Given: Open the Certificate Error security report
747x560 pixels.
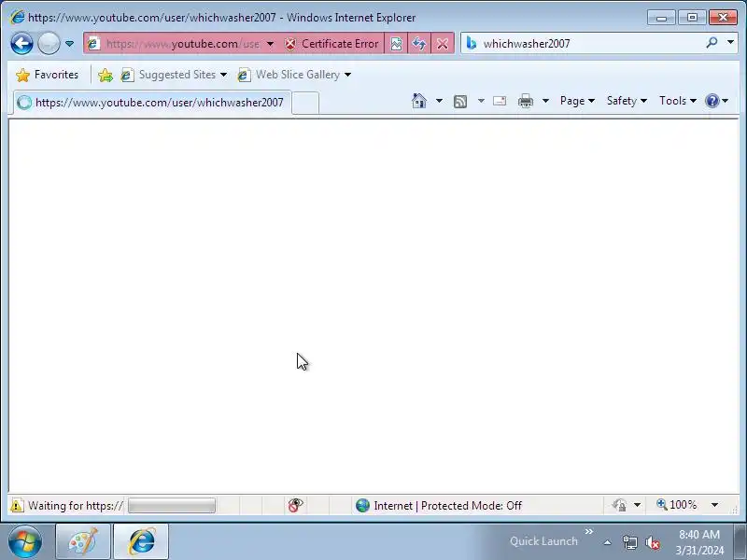Looking at the screenshot, I should pyautogui.click(x=331, y=44).
